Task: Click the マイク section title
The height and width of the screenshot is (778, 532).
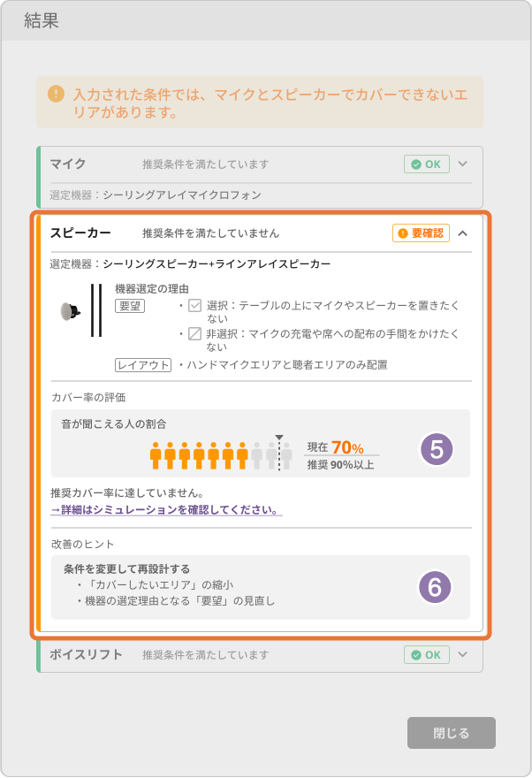Action: tap(68, 164)
